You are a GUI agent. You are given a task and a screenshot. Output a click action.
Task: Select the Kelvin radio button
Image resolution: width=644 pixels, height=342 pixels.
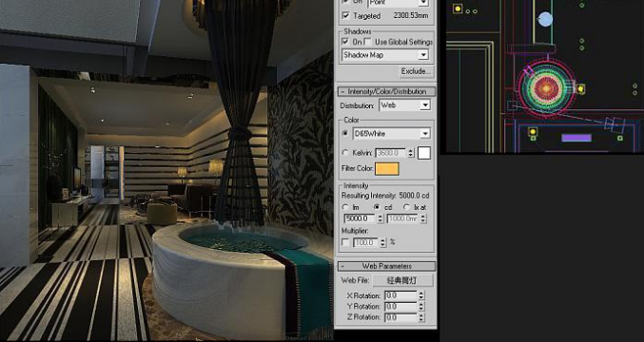tap(345, 153)
